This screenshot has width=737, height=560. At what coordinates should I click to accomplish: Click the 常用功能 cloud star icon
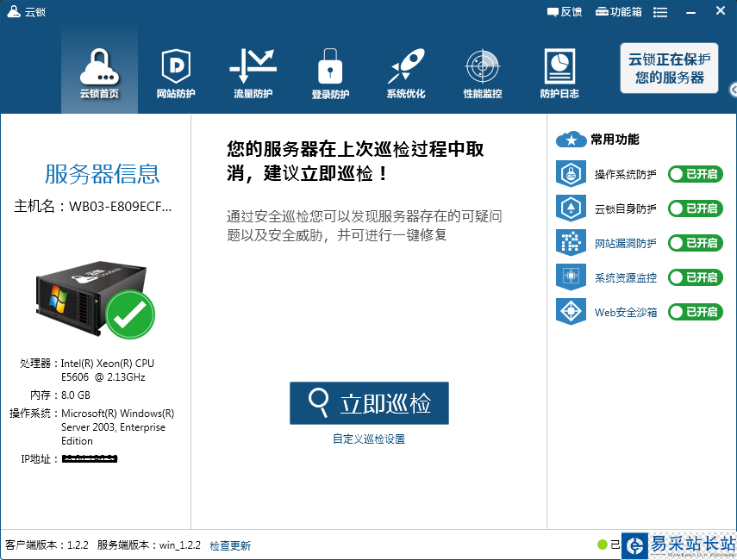tap(571, 140)
